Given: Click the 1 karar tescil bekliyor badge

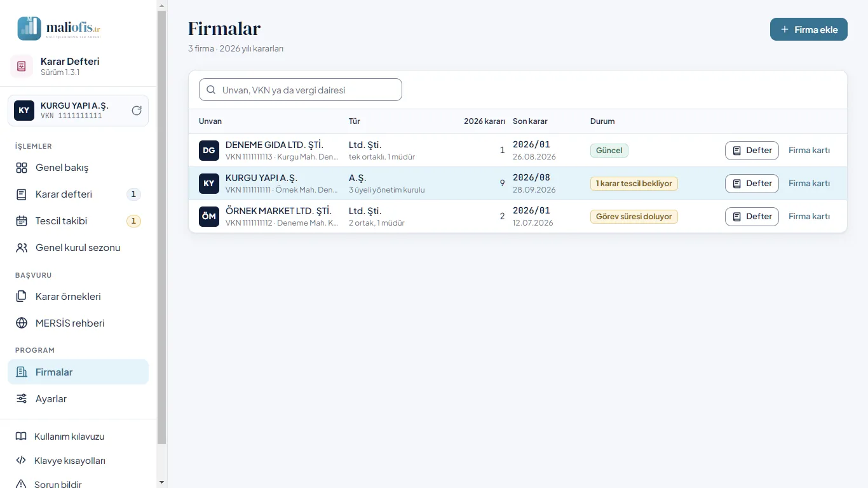Looking at the screenshot, I should pos(634,184).
